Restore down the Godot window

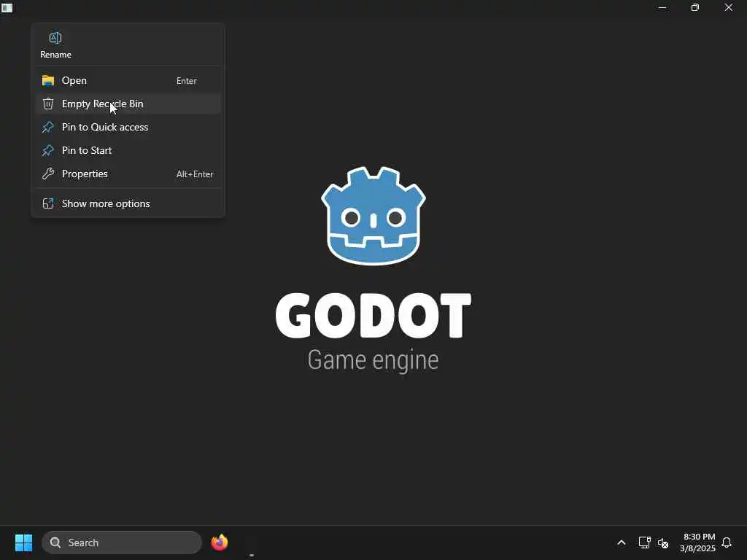coord(695,7)
